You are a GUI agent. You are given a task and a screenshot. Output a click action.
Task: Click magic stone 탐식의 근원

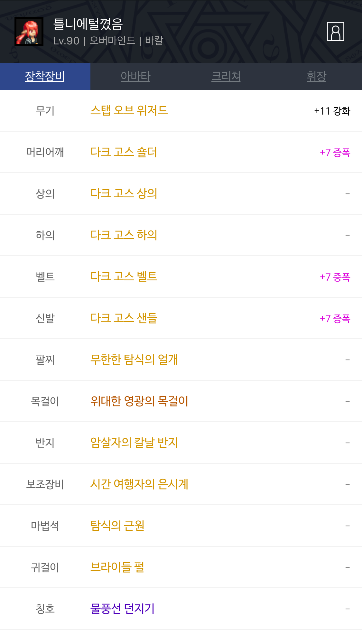tap(117, 526)
